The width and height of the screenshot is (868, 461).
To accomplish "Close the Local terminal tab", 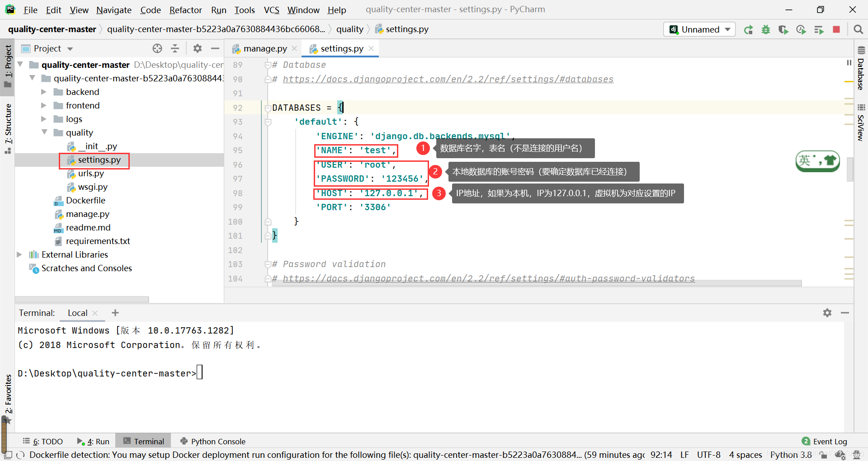I will point(95,313).
